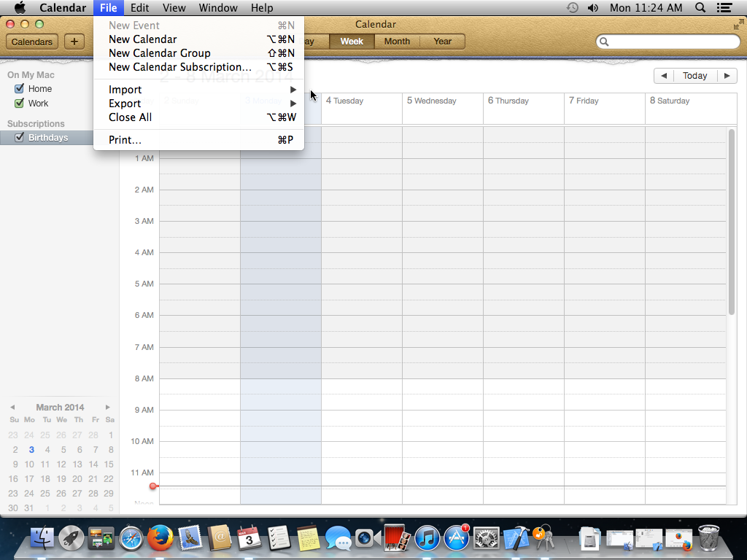Switch to Year view tab
The image size is (747, 560).
(443, 42)
